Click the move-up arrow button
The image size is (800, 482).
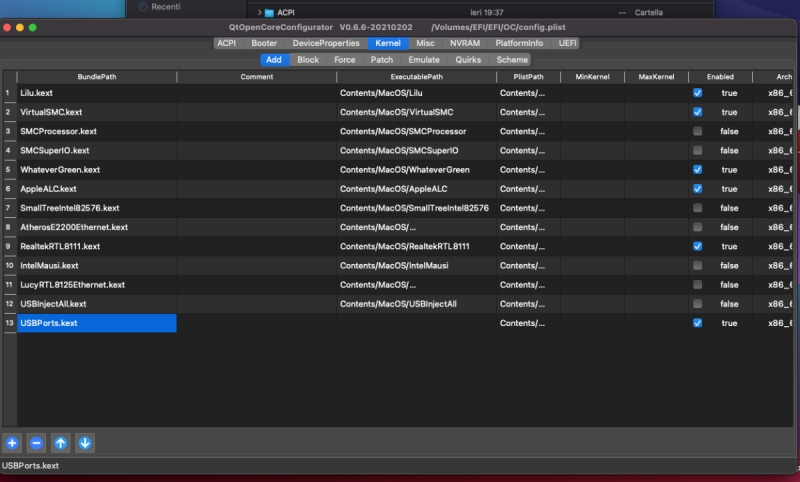(x=61, y=442)
